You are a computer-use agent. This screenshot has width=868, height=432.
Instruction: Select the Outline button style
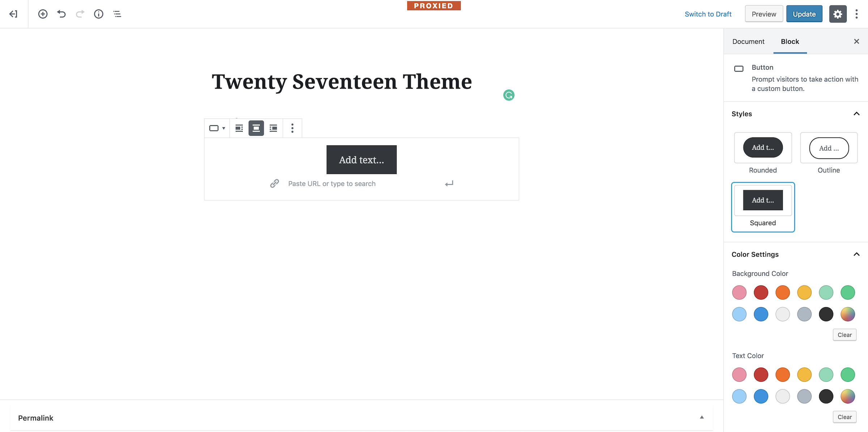pyautogui.click(x=829, y=148)
